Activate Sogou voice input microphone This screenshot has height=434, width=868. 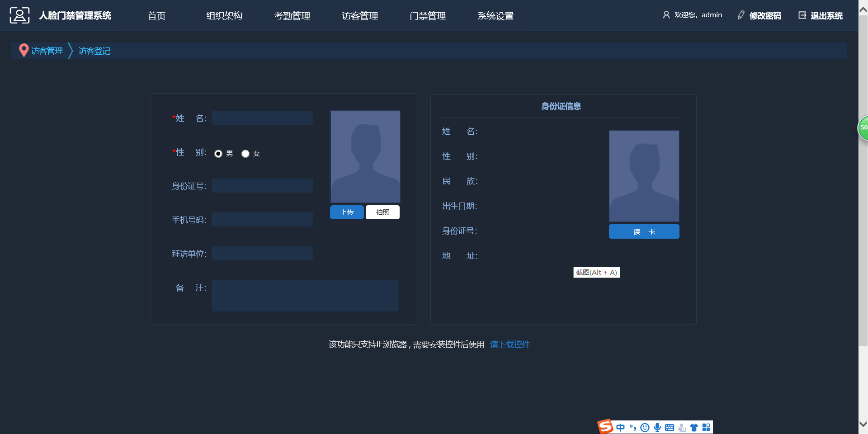coord(657,428)
